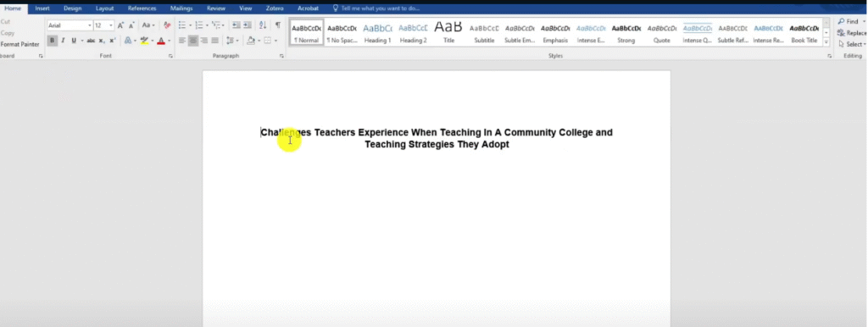This screenshot has height=327, width=868.
Task: Apply strikethrough formatting
Action: [91, 41]
